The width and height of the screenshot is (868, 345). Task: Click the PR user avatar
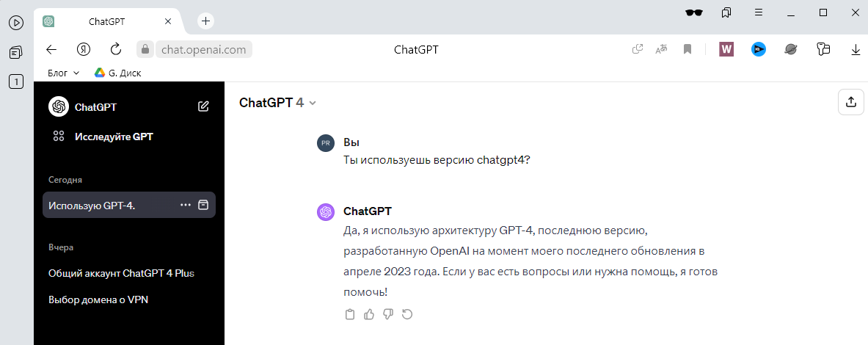click(326, 143)
